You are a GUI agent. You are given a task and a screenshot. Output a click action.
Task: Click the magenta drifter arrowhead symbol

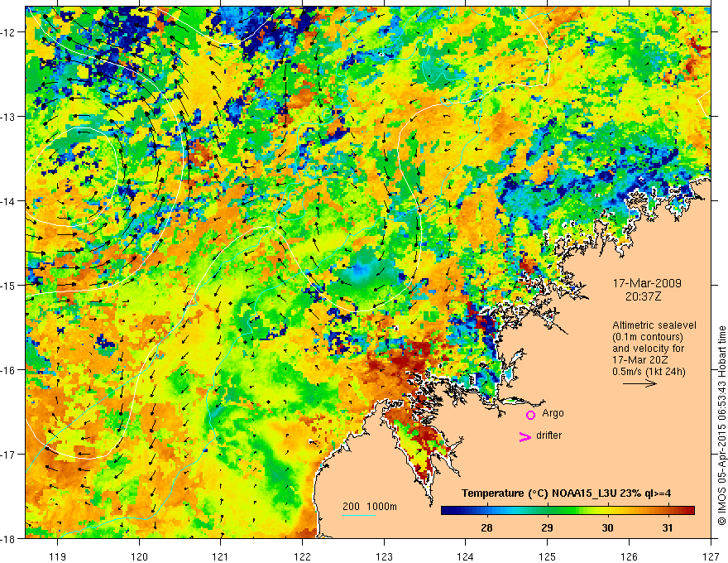525,436
